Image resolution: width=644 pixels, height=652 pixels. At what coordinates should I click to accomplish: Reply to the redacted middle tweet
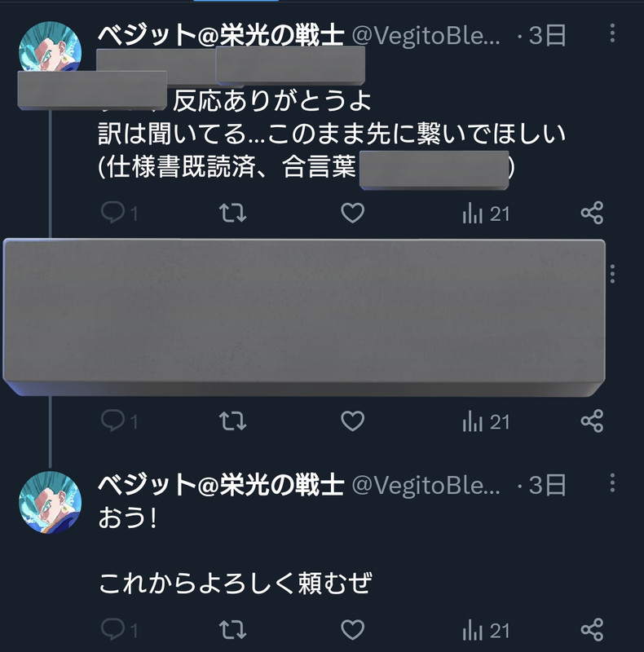[118, 421]
